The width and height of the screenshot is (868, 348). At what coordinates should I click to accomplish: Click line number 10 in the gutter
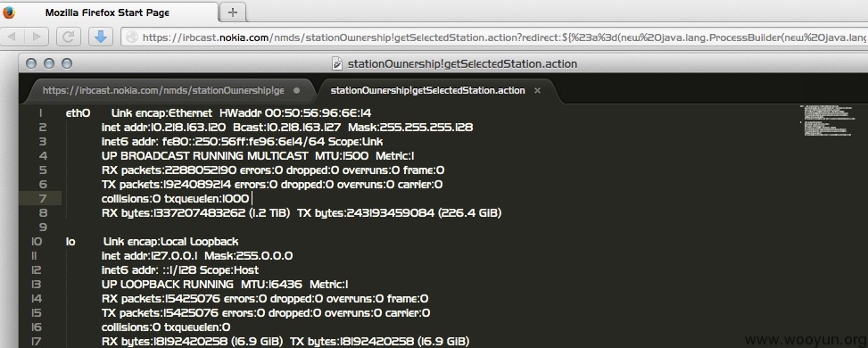(37, 241)
